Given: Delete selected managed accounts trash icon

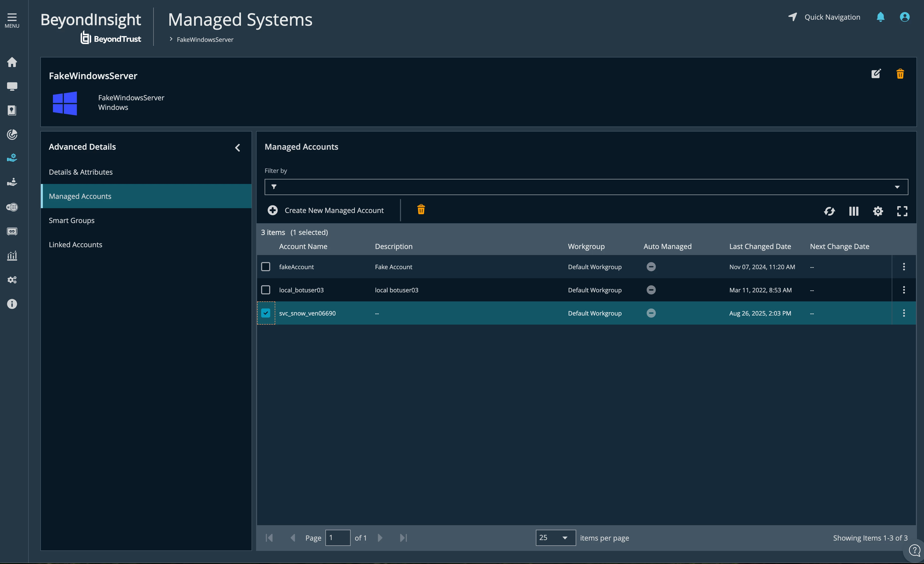Looking at the screenshot, I should point(421,209).
